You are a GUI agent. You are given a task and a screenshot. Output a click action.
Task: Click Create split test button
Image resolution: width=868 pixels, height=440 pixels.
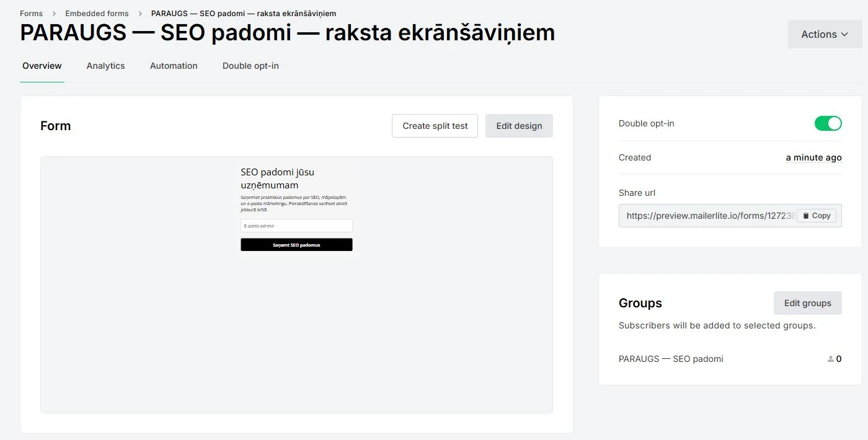pyautogui.click(x=435, y=126)
